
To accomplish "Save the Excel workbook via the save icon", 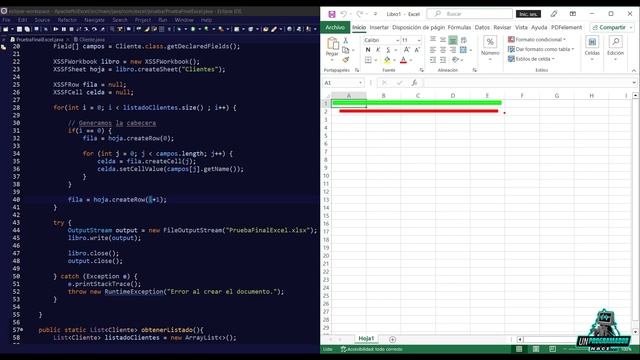I will point(332,14).
